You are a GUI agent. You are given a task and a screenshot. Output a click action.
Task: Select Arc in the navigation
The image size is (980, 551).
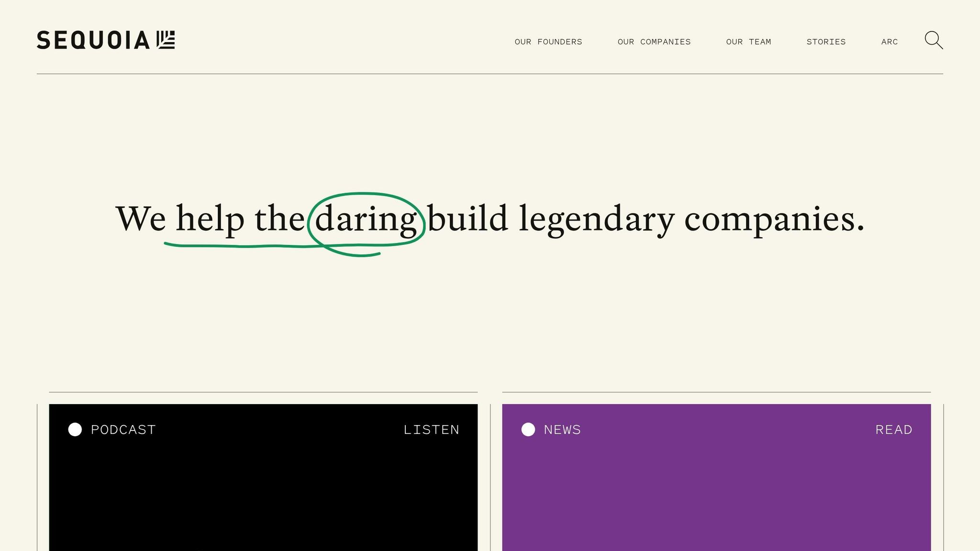pyautogui.click(x=889, y=42)
